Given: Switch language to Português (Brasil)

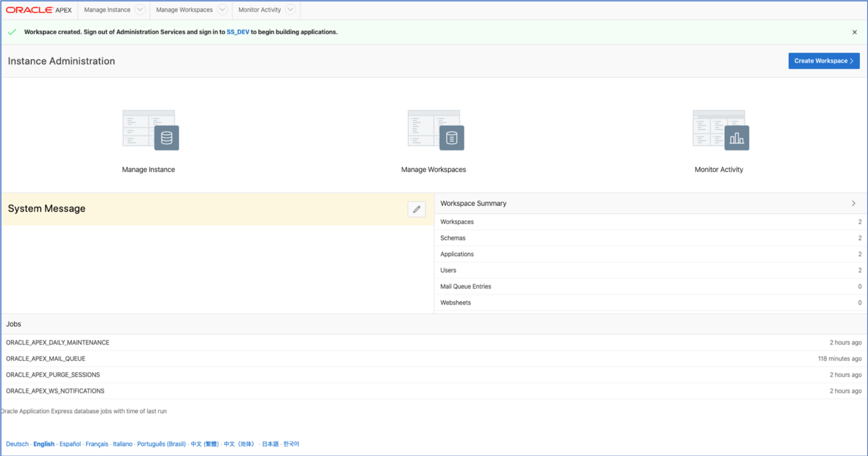Looking at the screenshot, I should [162, 444].
